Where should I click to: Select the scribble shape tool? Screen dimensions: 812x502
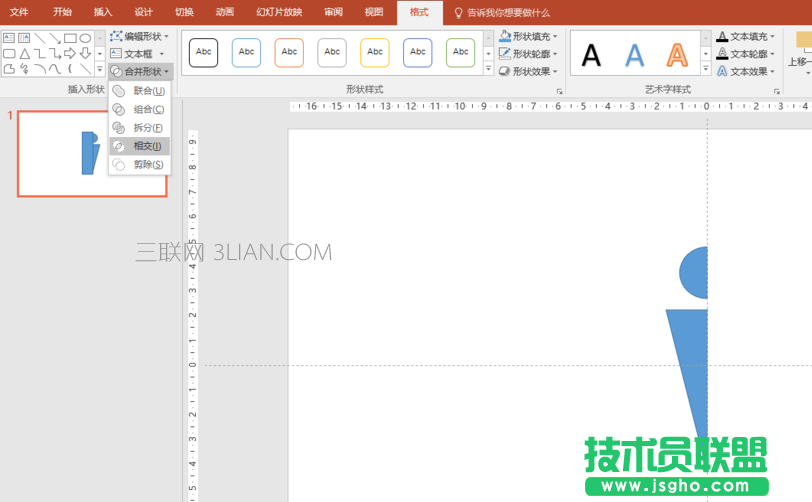point(24,69)
